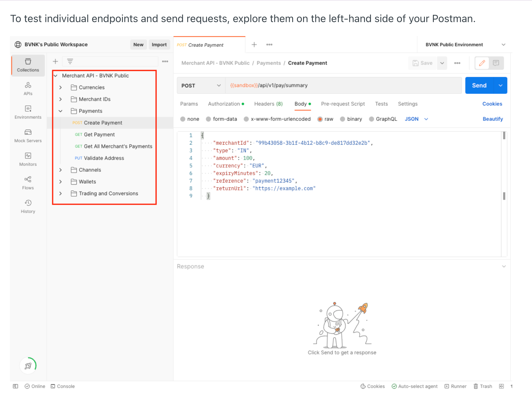Expand the Currencies folder
This screenshot has height=405, width=532.
tap(60, 88)
